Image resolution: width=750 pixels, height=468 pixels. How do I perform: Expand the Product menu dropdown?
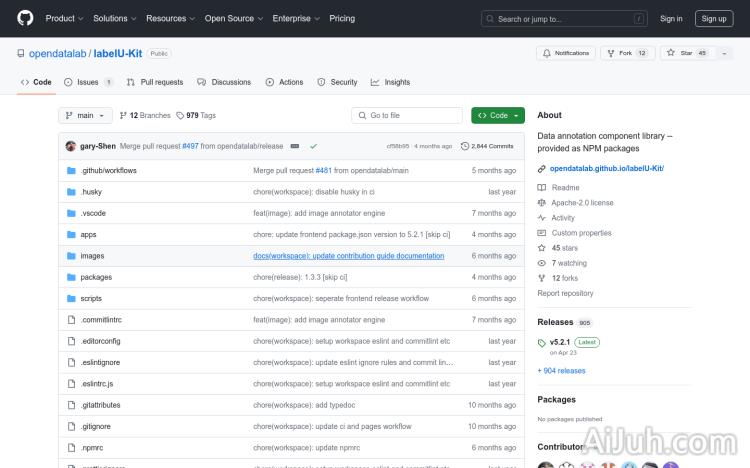(64, 18)
